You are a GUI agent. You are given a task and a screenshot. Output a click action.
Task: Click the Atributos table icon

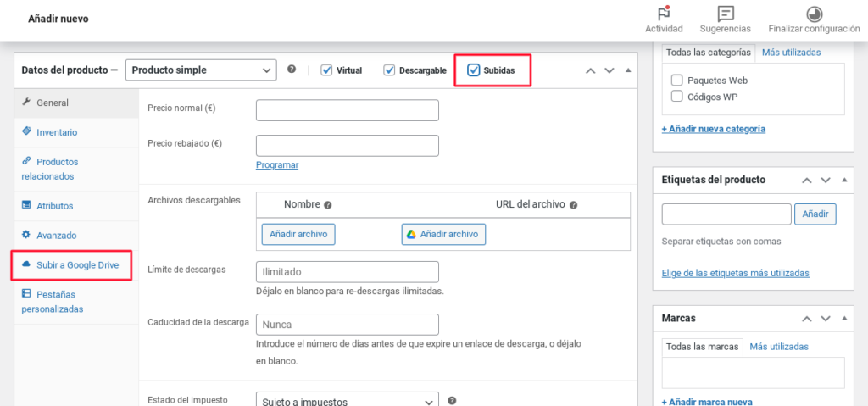point(26,205)
